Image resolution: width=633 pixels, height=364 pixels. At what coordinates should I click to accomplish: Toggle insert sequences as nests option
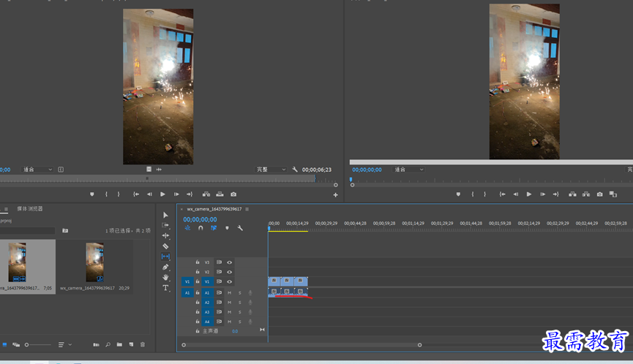(x=188, y=228)
